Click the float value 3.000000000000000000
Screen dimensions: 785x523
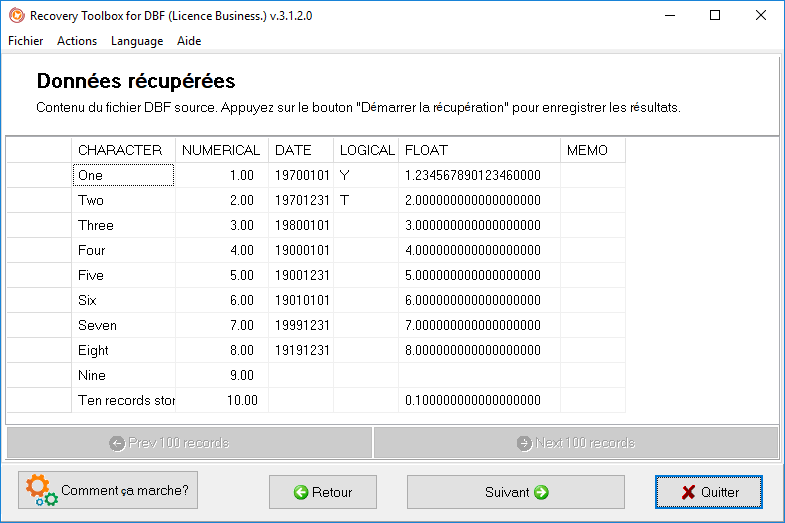click(x=479, y=225)
